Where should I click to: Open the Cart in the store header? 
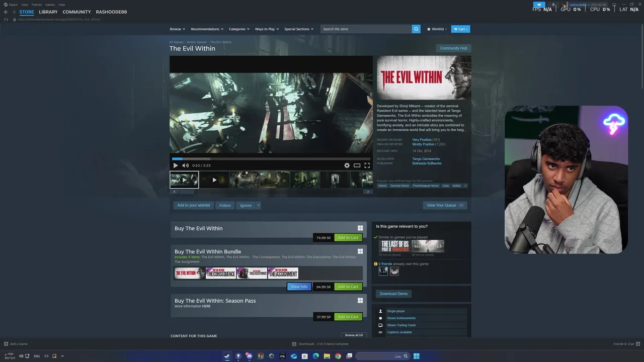pyautogui.click(x=460, y=29)
